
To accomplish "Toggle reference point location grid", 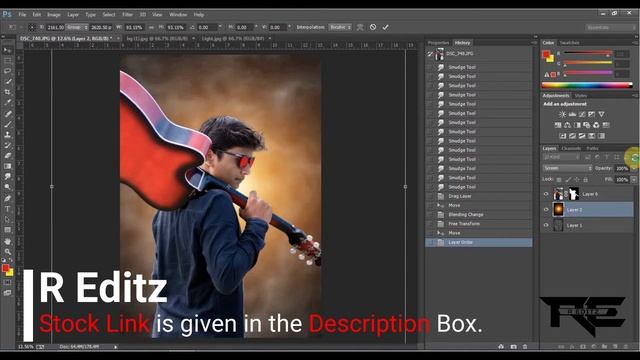I will pos(32,27).
